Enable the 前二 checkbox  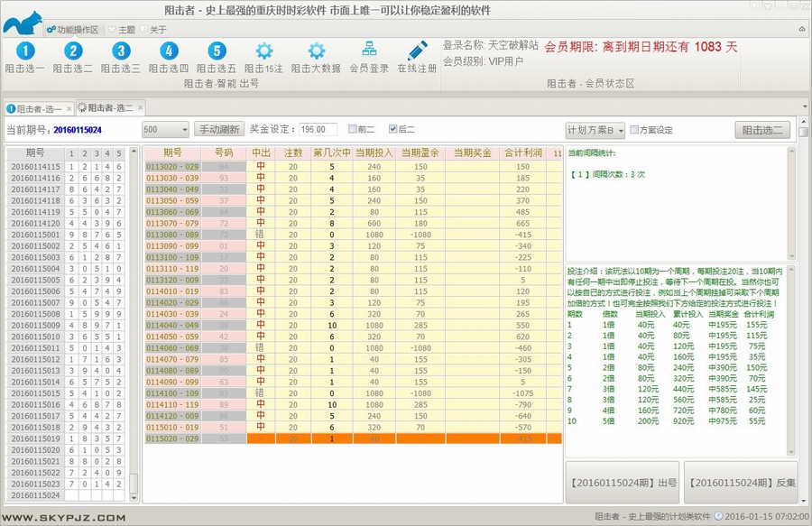[x=354, y=129]
